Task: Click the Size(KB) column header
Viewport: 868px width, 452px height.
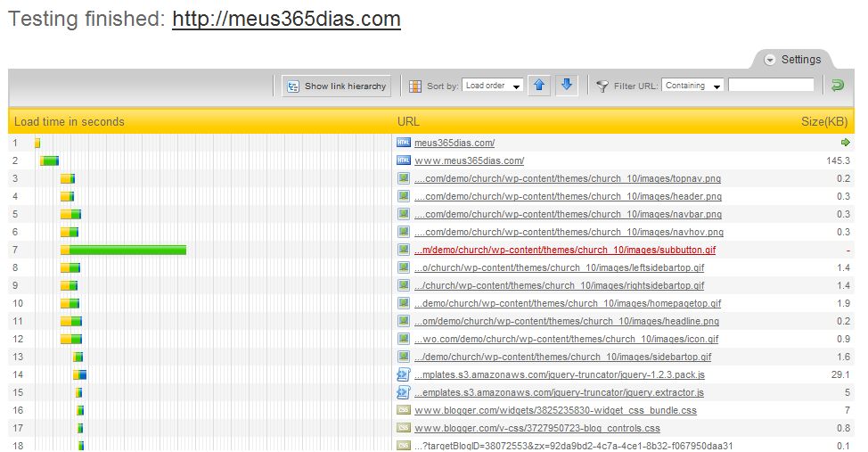Action: click(x=823, y=122)
